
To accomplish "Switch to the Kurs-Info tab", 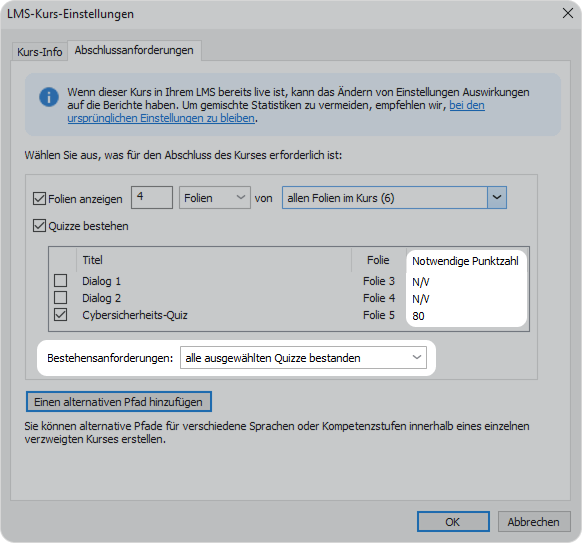I will click(40, 52).
